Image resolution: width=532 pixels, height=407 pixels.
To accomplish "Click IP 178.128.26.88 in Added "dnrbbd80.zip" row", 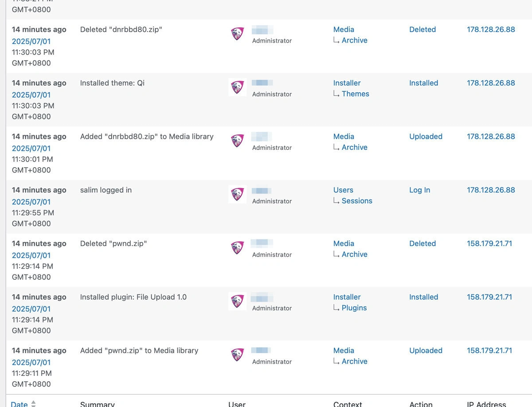I will pyautogui.click(x=491, y=137).
